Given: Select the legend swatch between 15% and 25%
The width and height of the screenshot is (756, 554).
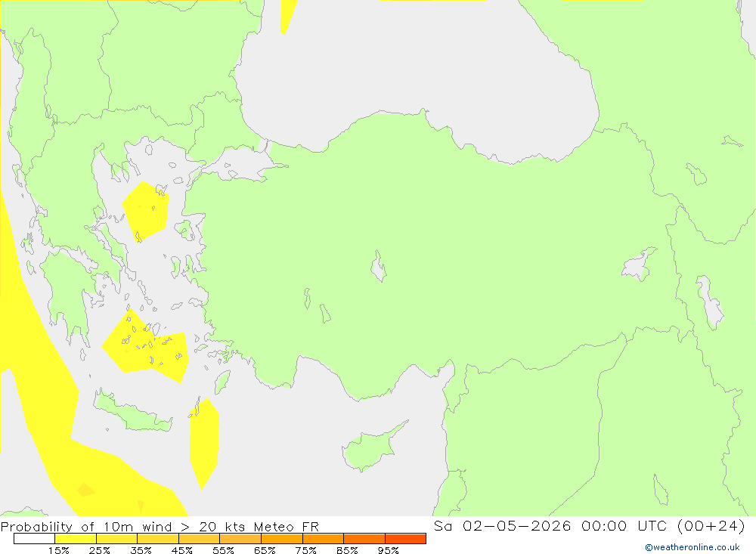Looking at the screenshot, I should coord(76,539).
